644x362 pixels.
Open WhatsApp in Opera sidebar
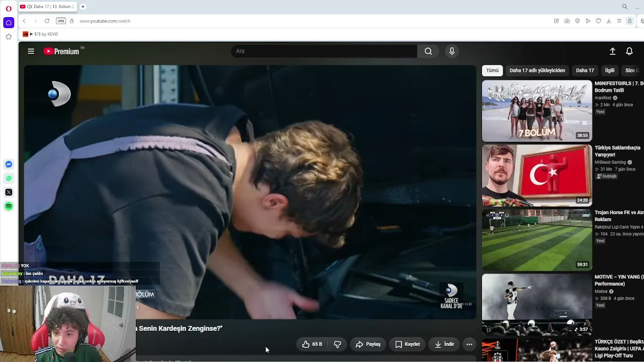coord(9,178)
